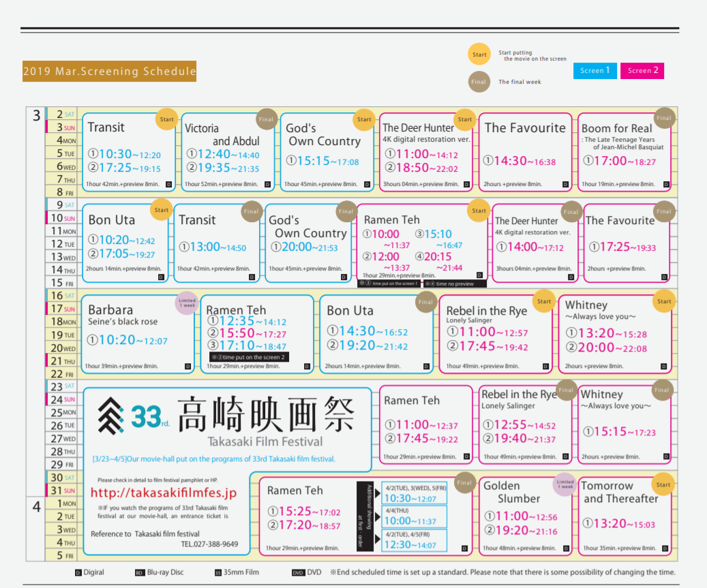The width and height of the screenshot is (707, 588).
Task: Click the 31 SUN date row
Action: click(x=61, y=490)
